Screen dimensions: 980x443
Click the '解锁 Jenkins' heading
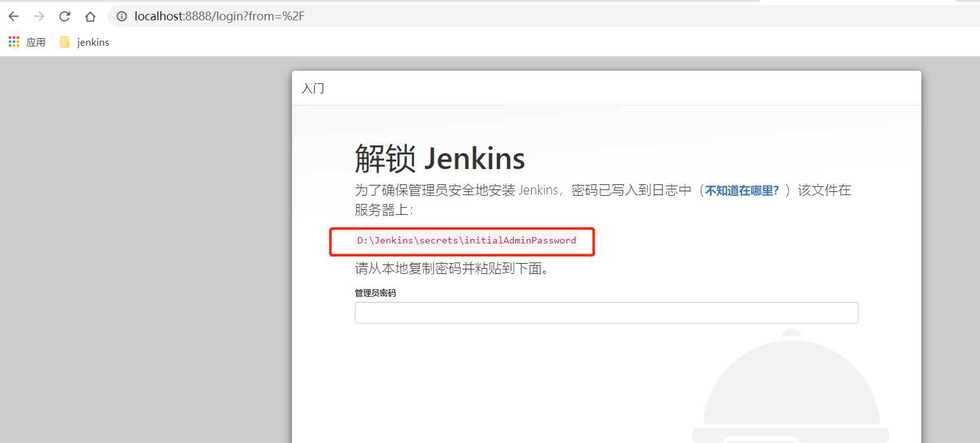pos(440,158)
